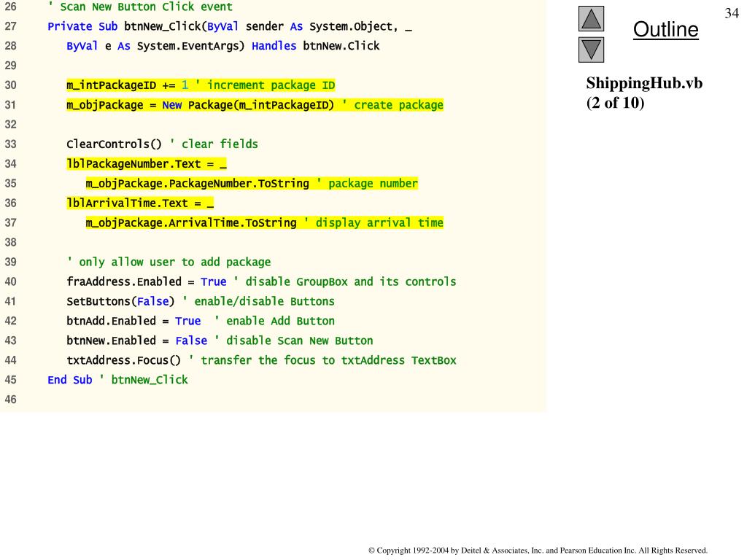Click "ClearControls()" statement

[x=114, y=144]
